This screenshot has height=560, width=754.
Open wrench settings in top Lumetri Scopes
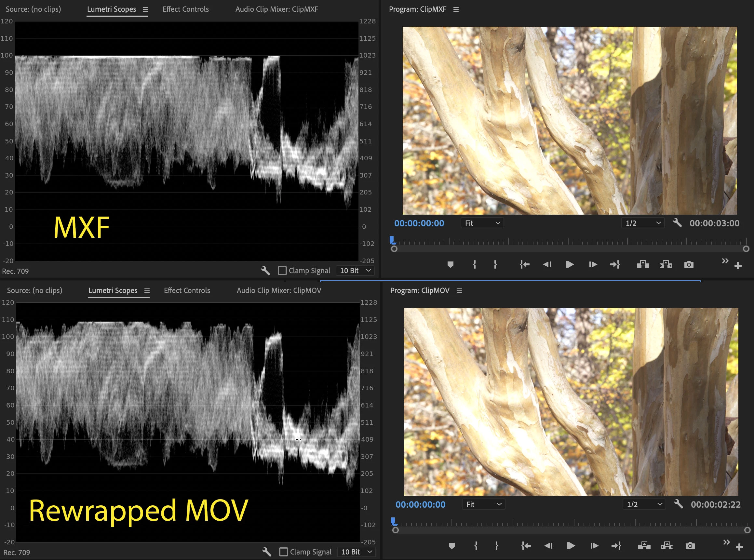(265, 271)
